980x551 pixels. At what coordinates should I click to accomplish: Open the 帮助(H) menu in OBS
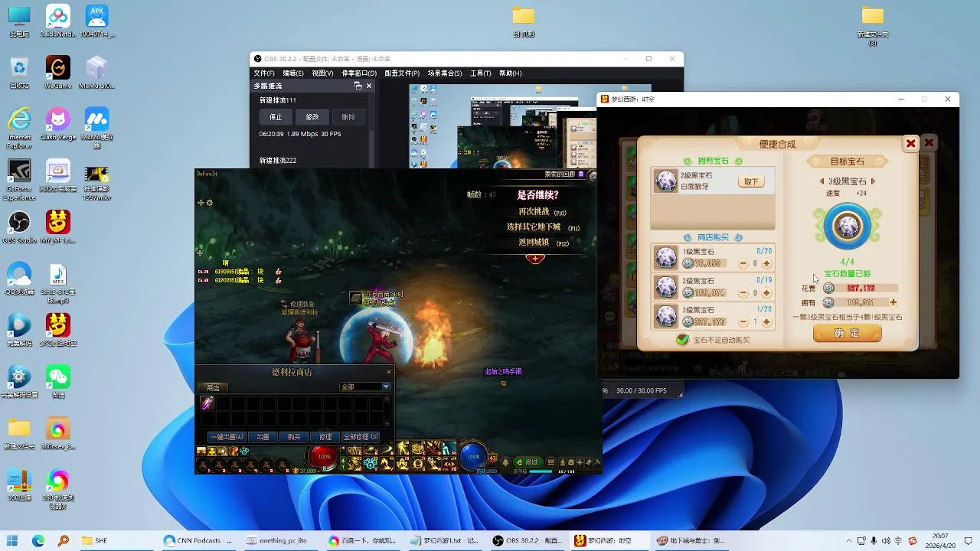(x=511, y=73)
